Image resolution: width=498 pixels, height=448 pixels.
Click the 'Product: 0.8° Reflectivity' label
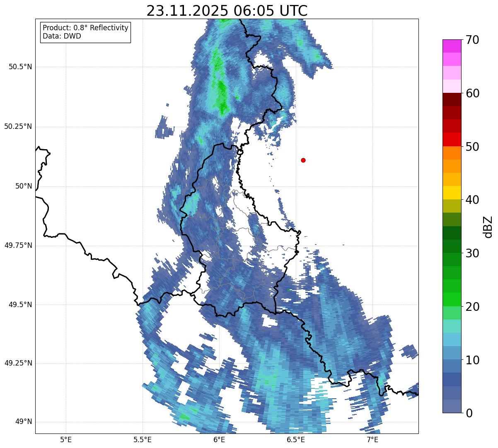click(x=86, y=28)
